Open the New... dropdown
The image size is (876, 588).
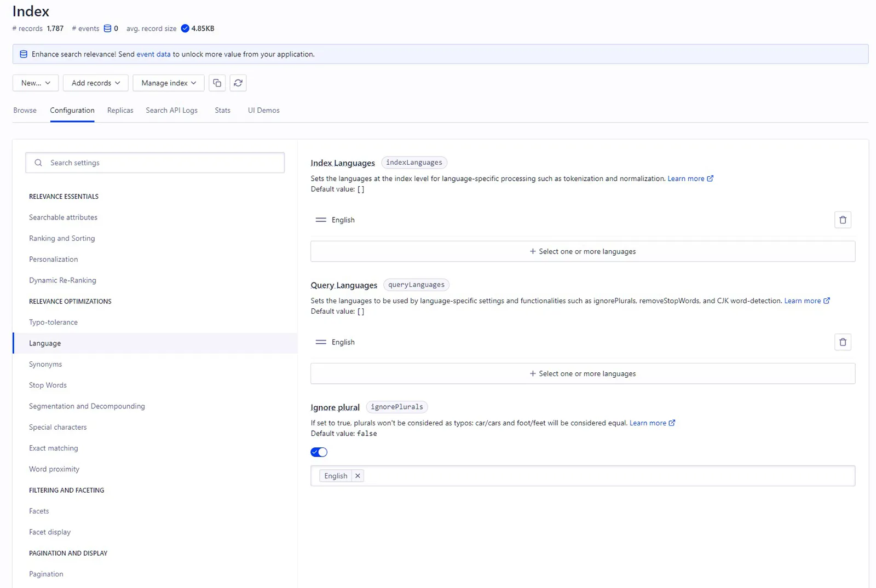coord(36,83)
